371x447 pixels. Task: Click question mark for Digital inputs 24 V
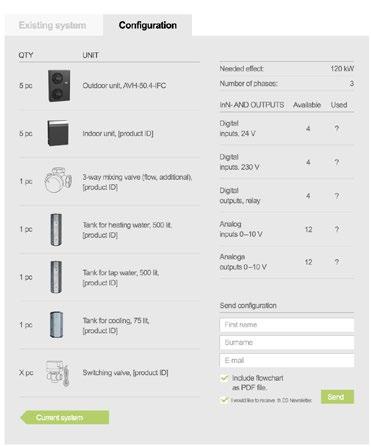[x=337, y=128]
